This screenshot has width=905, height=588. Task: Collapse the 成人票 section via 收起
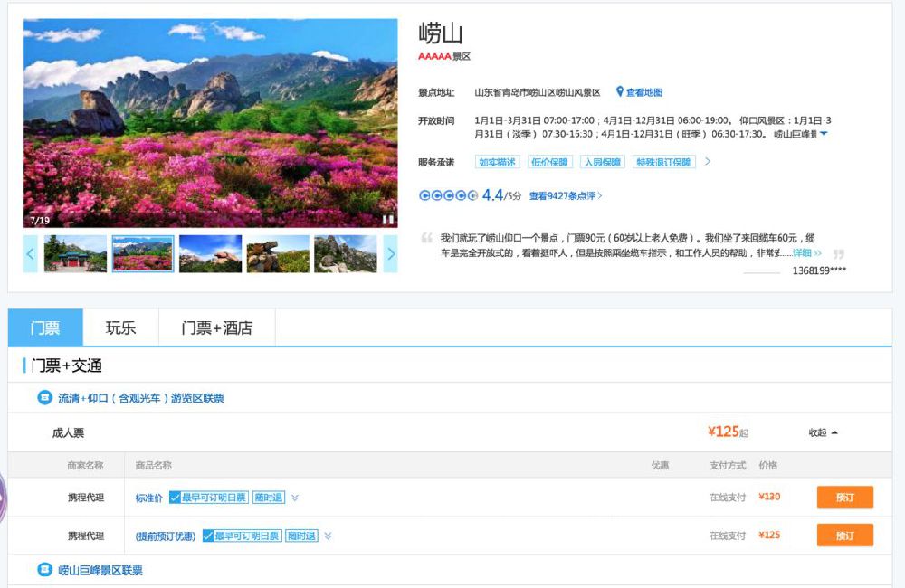click(x=823, y=432)
